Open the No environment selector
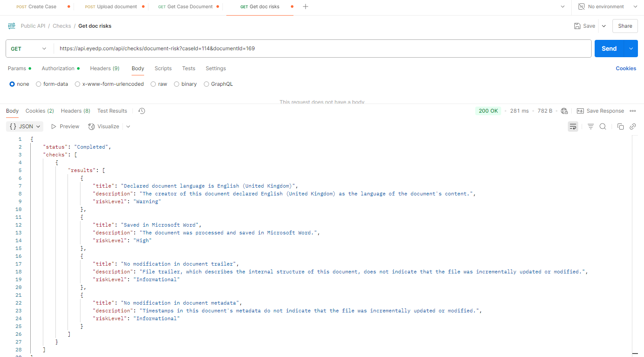 point(605,6)
